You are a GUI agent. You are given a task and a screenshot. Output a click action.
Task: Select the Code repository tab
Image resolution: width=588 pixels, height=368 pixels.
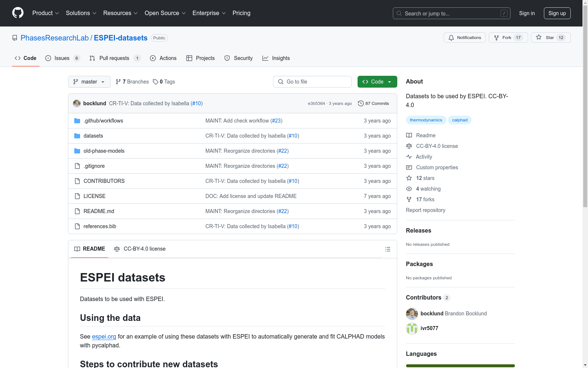click(x=26, y=58)
